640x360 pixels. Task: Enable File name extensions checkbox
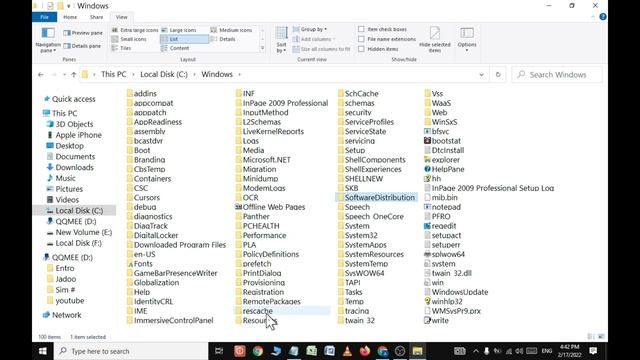click(361, 39)
